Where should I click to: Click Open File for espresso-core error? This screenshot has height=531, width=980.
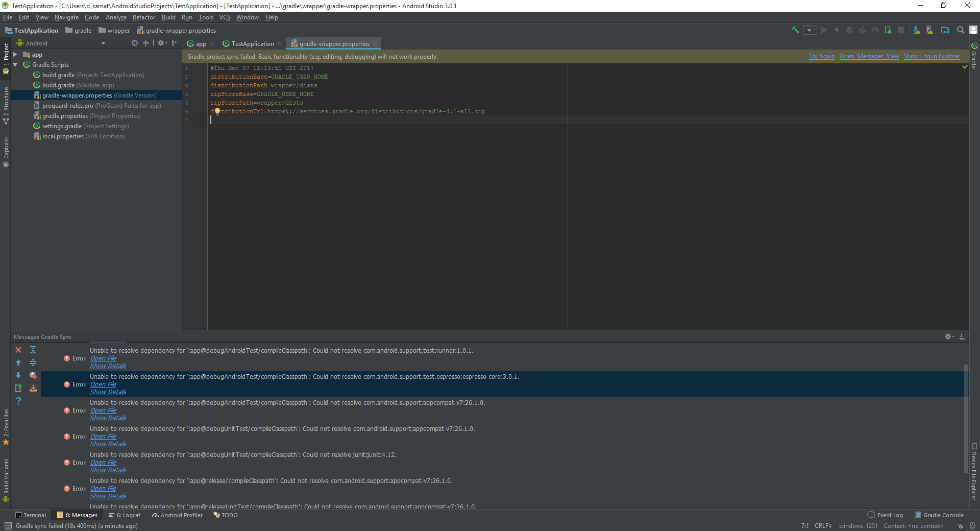pyautogui.click(x=103, y=384)
